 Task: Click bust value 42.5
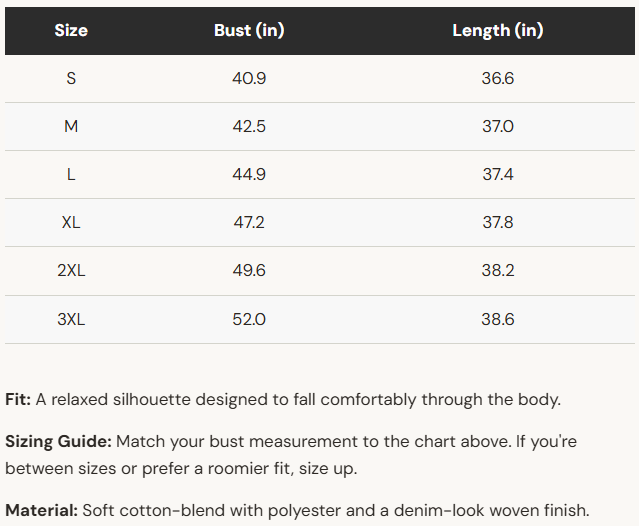pos(249,126)
